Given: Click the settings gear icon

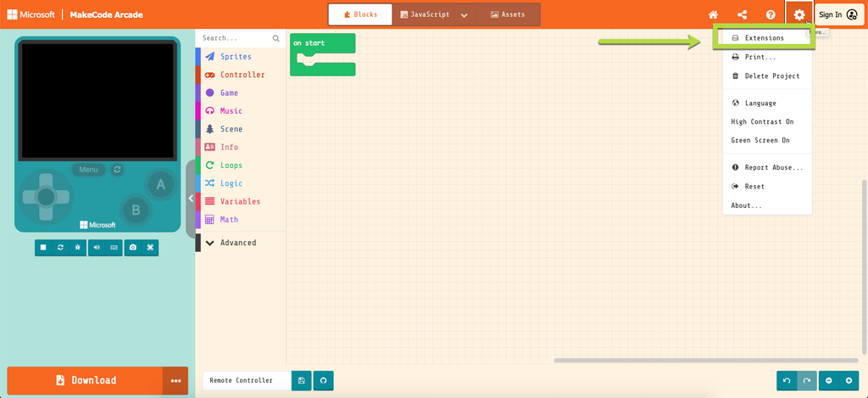Looking at the screenshot, I should tap(798, 15).
